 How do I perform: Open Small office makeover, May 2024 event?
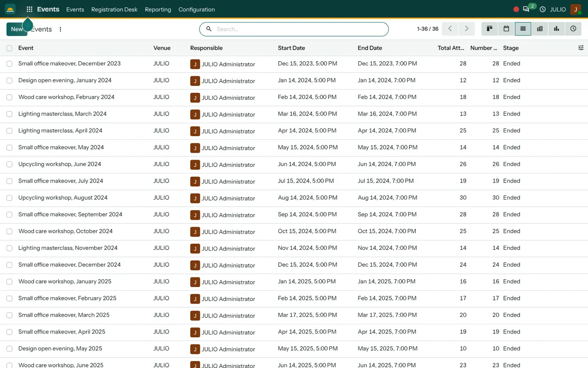point(61,147)
